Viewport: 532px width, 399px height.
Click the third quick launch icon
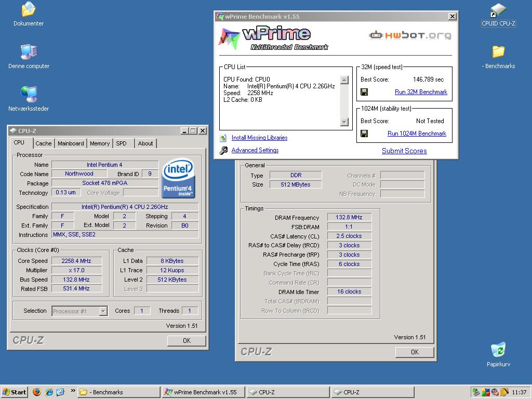point(60,392)
